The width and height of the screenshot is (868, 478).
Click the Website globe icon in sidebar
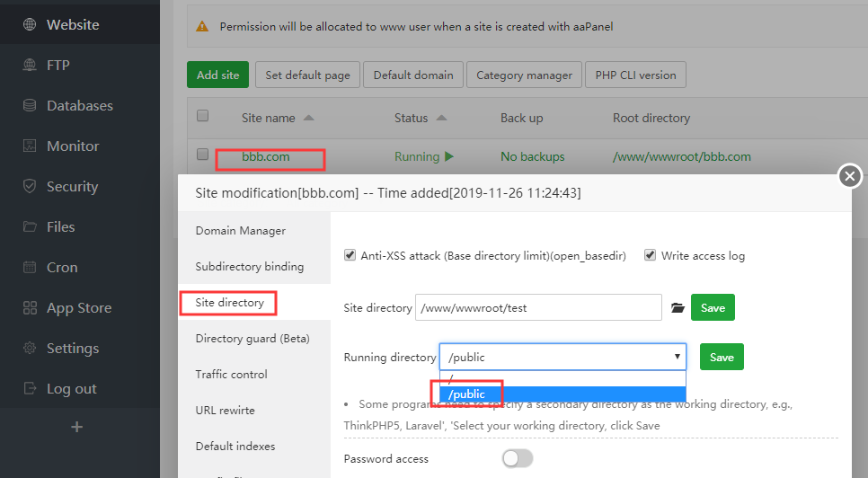[30, 25]
